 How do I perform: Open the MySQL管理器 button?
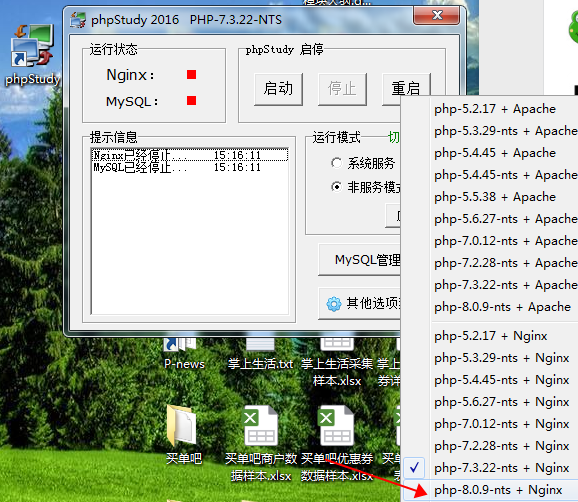tap(359, 260)
